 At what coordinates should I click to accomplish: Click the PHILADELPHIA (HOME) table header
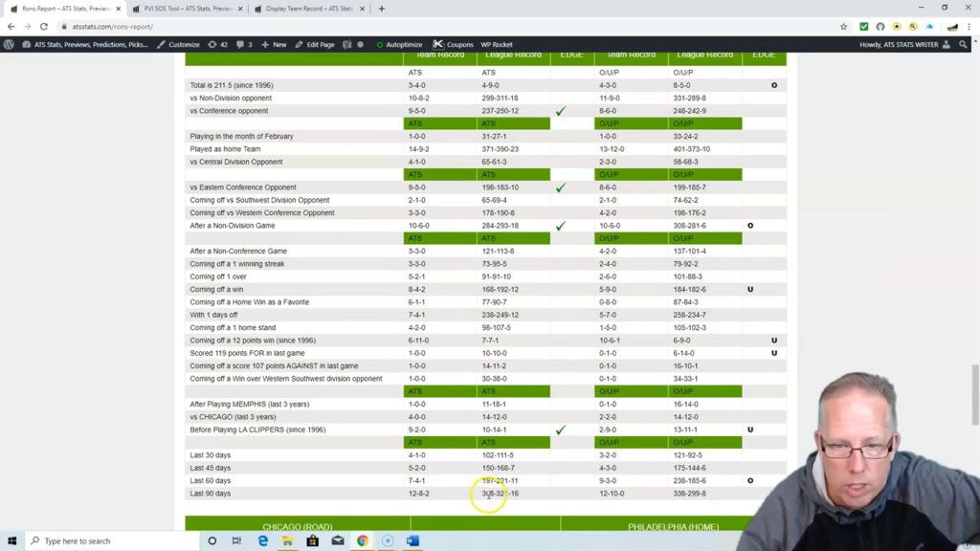click(x=673, y=527)
